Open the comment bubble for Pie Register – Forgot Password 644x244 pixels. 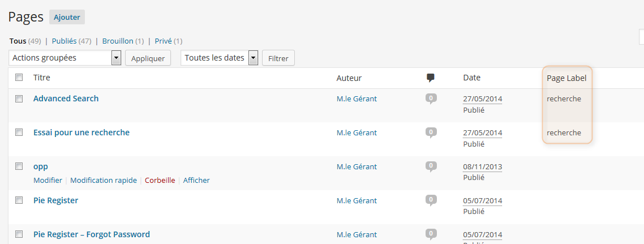[x=431, y=235]
